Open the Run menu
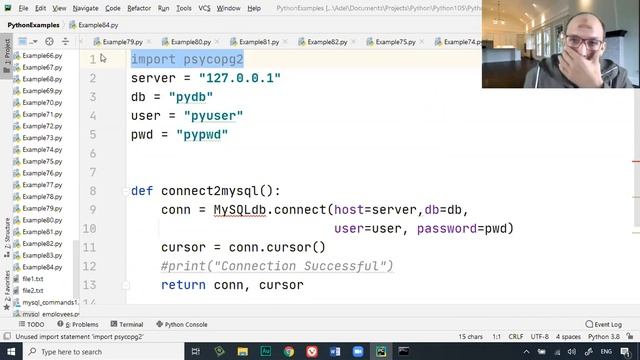This screenshot has height=360, width=640. coord(163,8)
